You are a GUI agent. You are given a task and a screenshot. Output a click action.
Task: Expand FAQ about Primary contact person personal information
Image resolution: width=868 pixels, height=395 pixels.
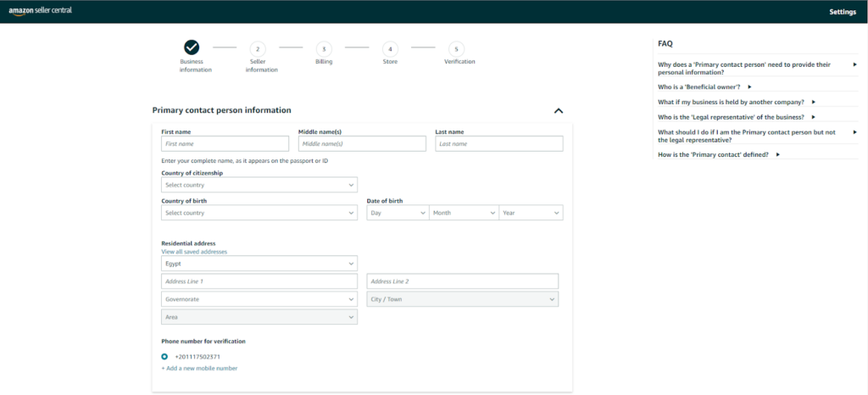click(x=757, y=69)
